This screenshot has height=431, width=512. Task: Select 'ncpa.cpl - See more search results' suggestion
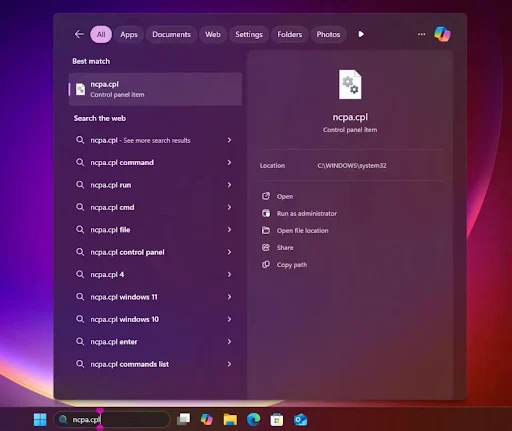coord(155,140)
